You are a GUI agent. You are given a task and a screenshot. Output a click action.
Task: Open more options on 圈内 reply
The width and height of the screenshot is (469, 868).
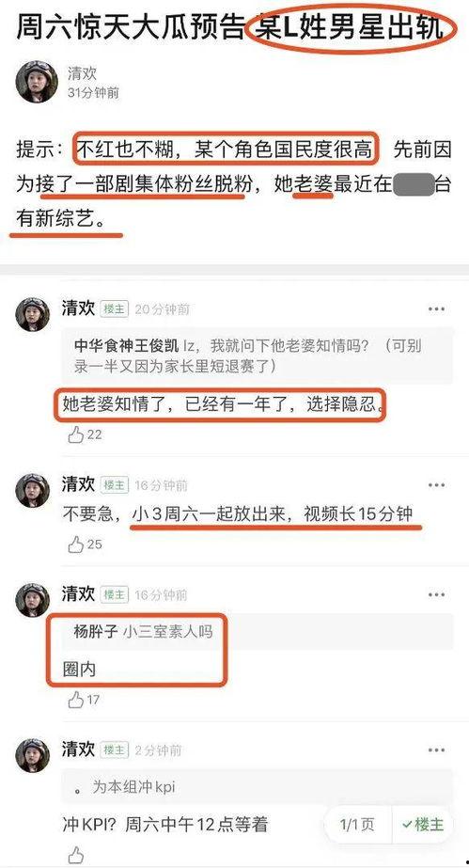click(x=436, y=594)
